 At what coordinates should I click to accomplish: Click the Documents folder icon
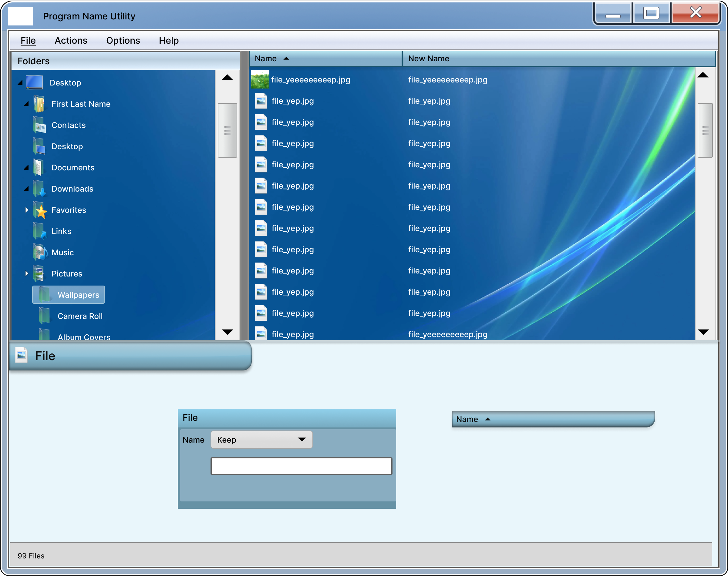click(39, 168)
